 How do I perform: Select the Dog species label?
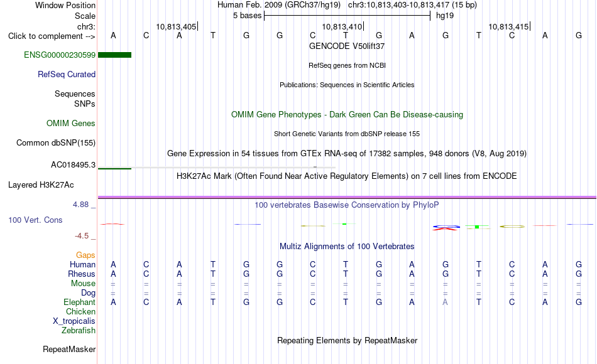pyautogui.click(x=88, y=293)
